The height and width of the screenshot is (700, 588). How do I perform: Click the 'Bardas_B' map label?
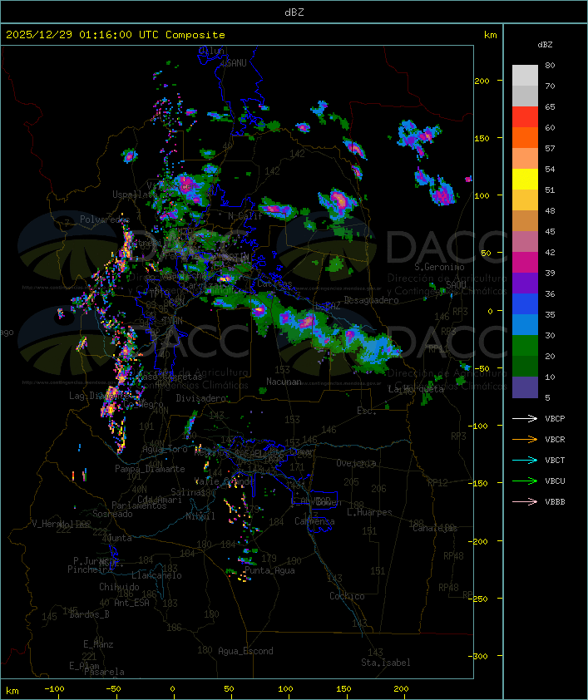coord(90,614)
